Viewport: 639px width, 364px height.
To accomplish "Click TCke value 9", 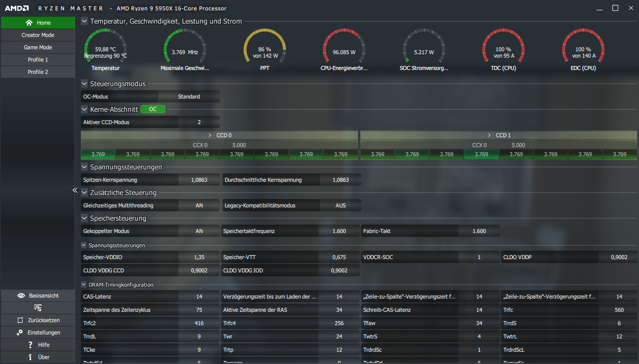I will [199, 350].
